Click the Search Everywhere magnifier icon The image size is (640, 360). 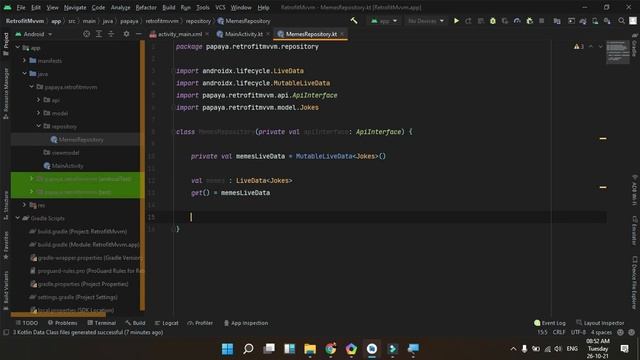pyautogui.click(x=621, y=21)
